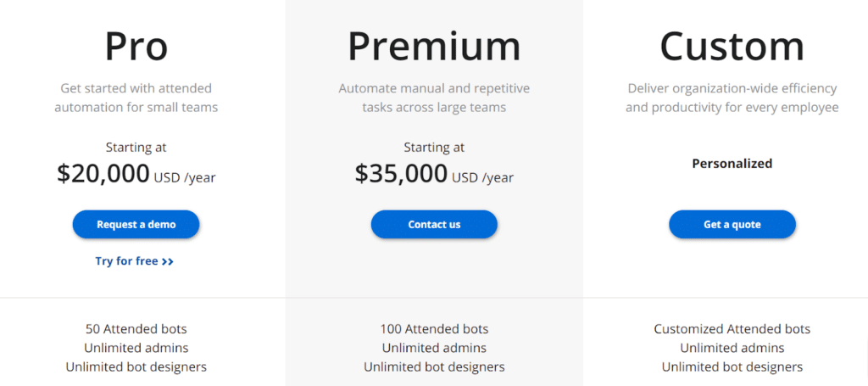Click the Request a demo button

[x=136, y=225]
